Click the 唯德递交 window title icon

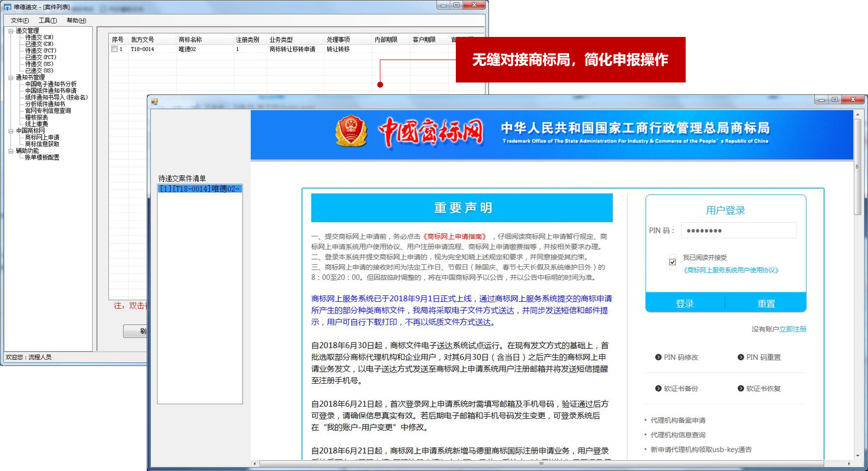click(x=7, y=7)
